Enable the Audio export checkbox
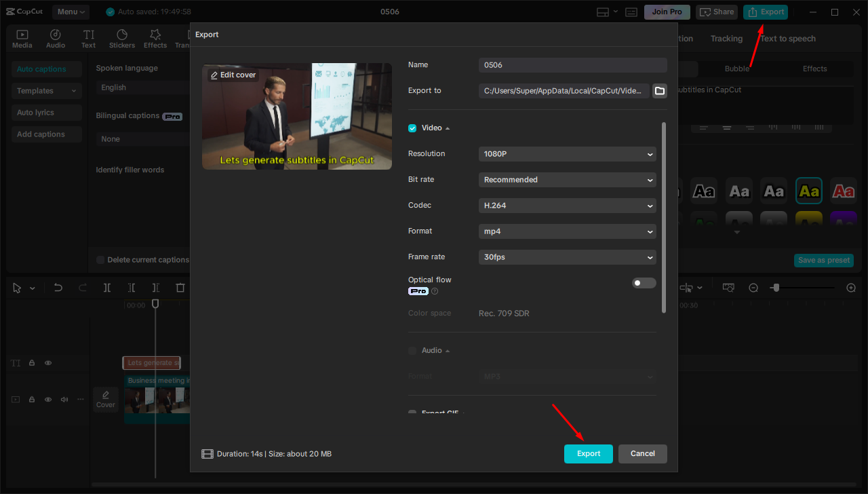The width and height of the screenshot is (868, 494). [412, 350]
